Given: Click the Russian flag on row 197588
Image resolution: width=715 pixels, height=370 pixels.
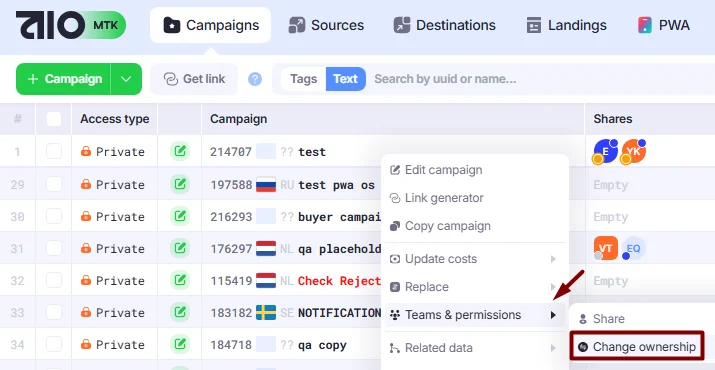Looking at the screenshot, I should [266, 184].
